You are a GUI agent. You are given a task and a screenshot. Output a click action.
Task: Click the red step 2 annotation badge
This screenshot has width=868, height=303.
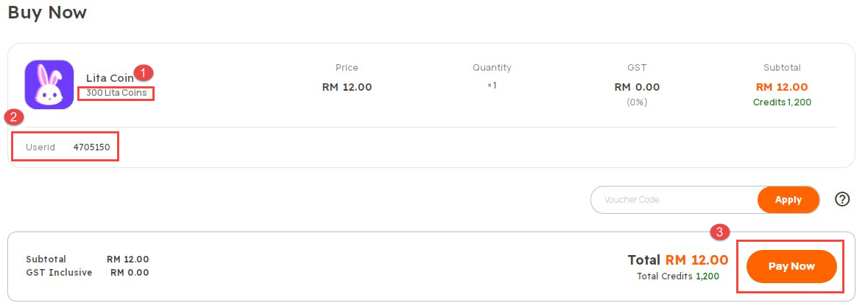click(x=13, y=117)
